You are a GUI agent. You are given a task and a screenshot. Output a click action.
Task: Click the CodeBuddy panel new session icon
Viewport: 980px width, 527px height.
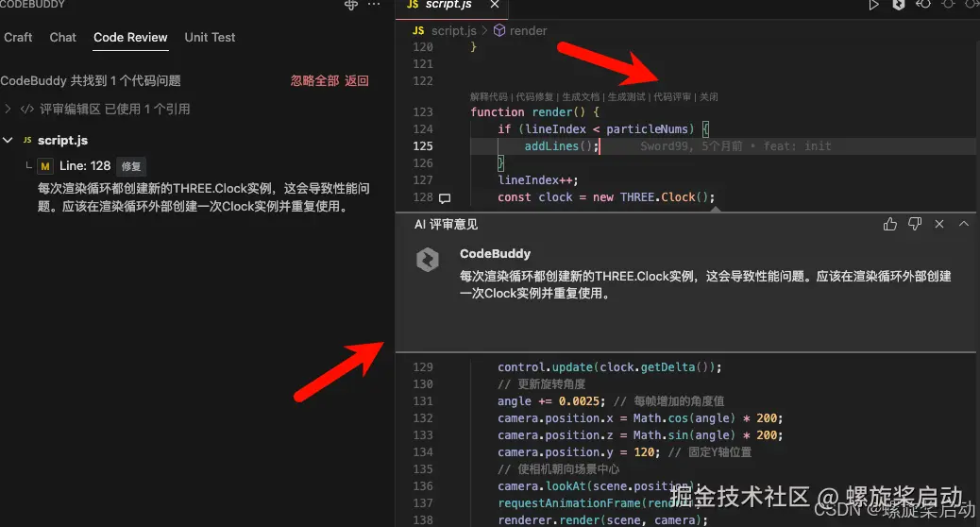coord(351,5)
